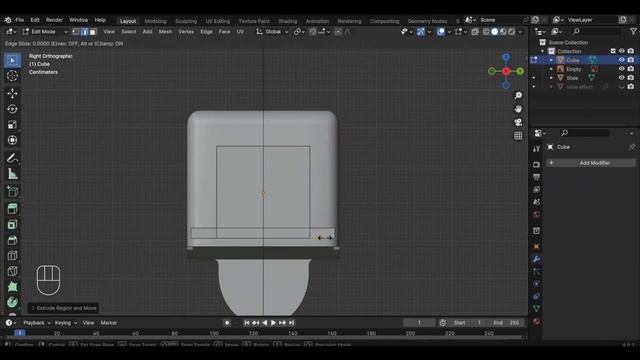Activate the Transform tool
The width and height of the screenshot is (640, 360).
pos(12,140)
